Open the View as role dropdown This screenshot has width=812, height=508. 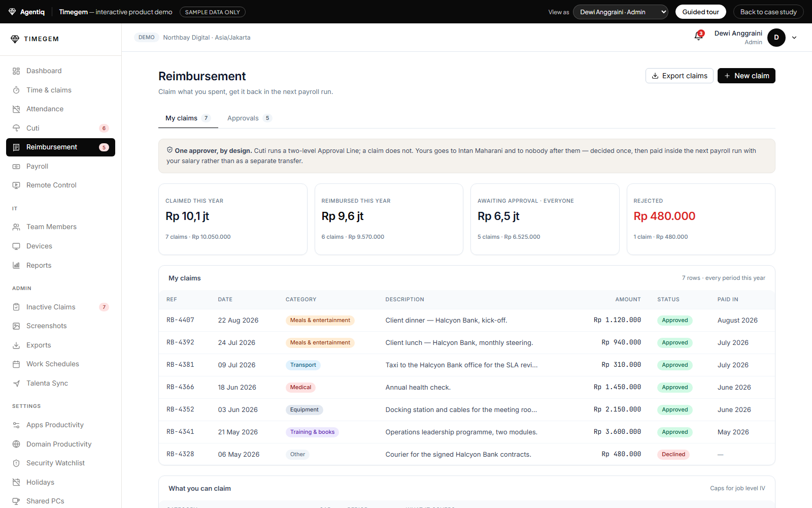pos(621,12)
